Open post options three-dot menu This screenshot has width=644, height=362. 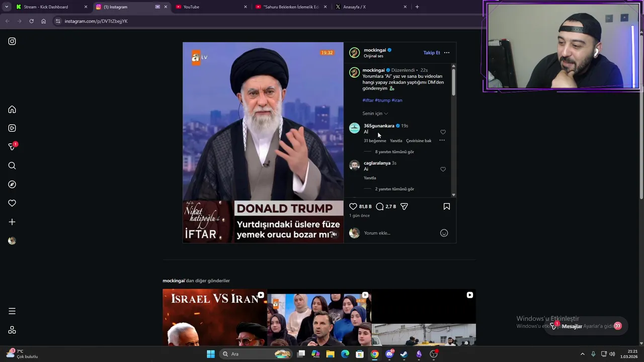(446, 52)
